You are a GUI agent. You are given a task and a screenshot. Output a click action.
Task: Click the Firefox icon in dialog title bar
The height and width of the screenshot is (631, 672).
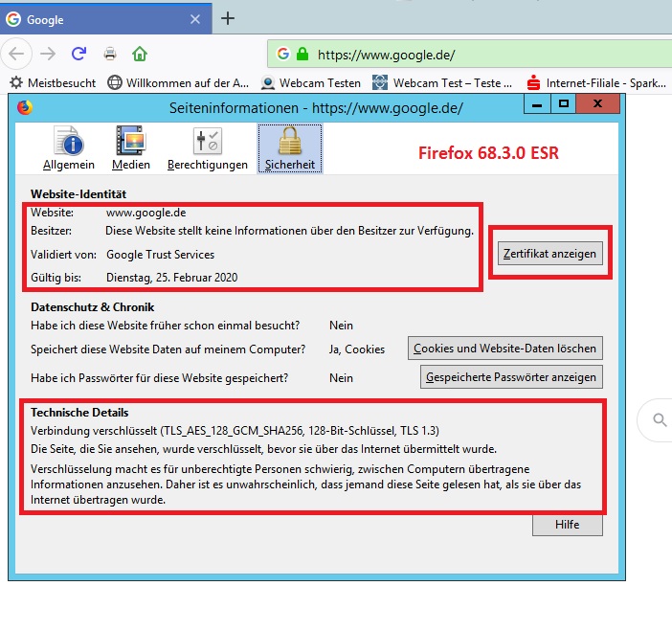[25, 107]
